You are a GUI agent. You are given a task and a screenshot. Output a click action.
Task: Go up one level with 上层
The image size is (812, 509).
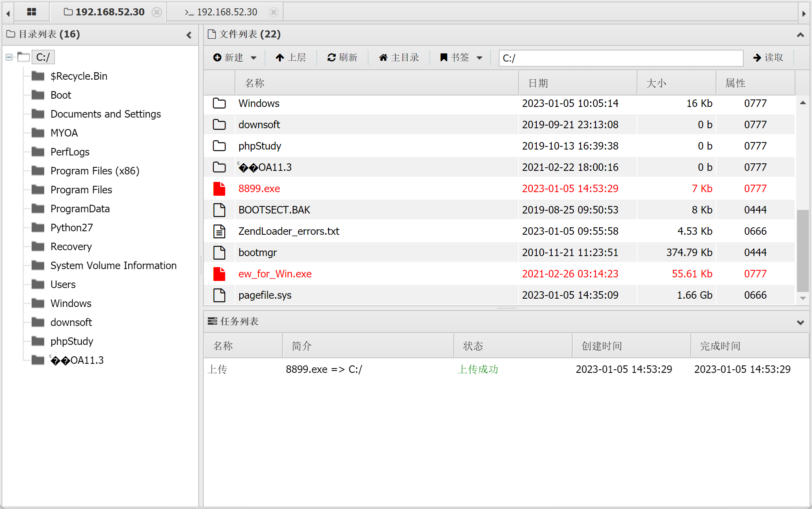tap(291, 58)
